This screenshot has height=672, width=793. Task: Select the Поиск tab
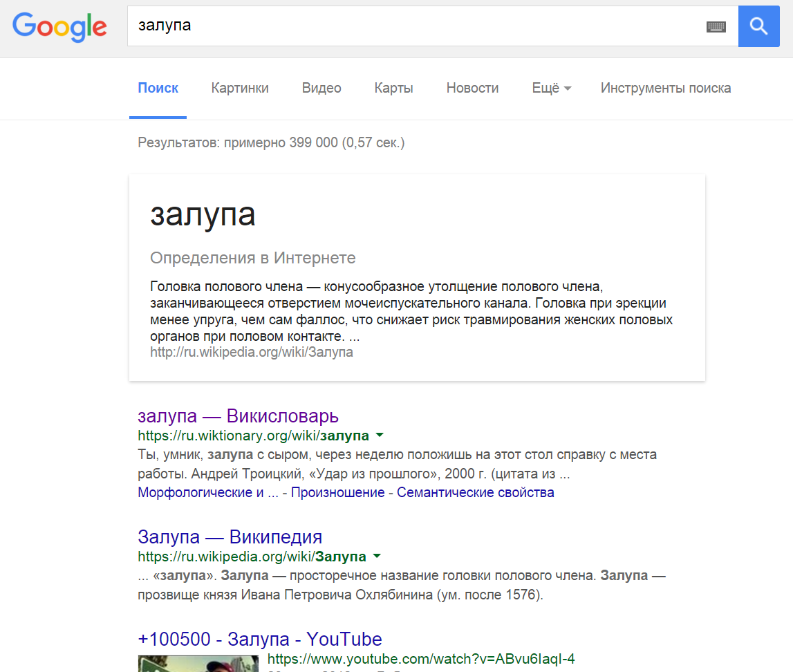pyautogui.click(x=158, y=88)
